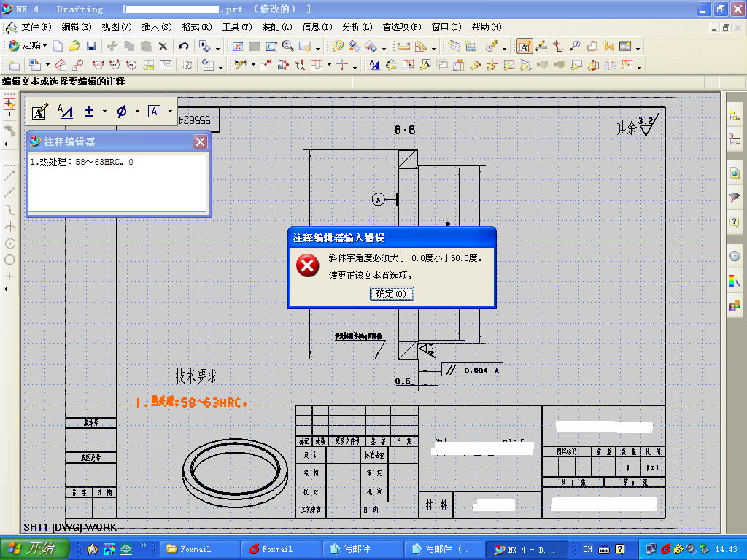
Task: Expand the dimension type dropdown arrow
Action: click(x=253, y=65)
